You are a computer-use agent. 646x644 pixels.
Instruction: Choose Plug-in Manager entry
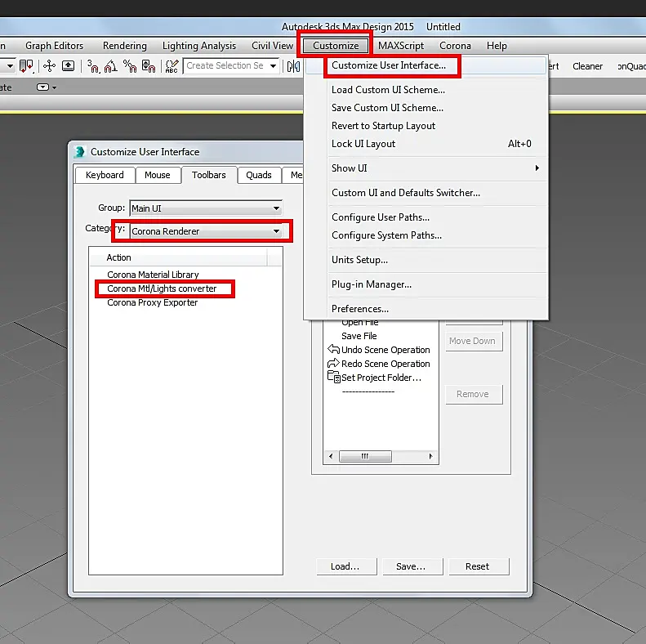click(x=426, y=284)
